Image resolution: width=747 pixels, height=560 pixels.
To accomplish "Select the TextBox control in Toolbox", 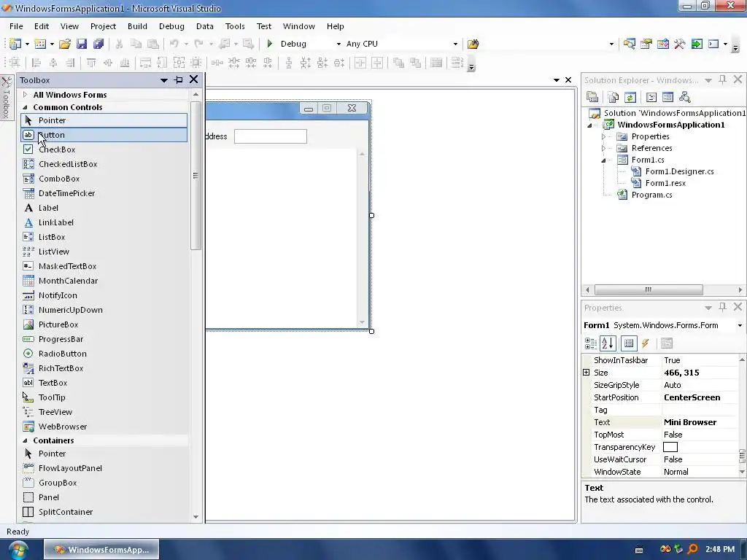I will [104, 383].
